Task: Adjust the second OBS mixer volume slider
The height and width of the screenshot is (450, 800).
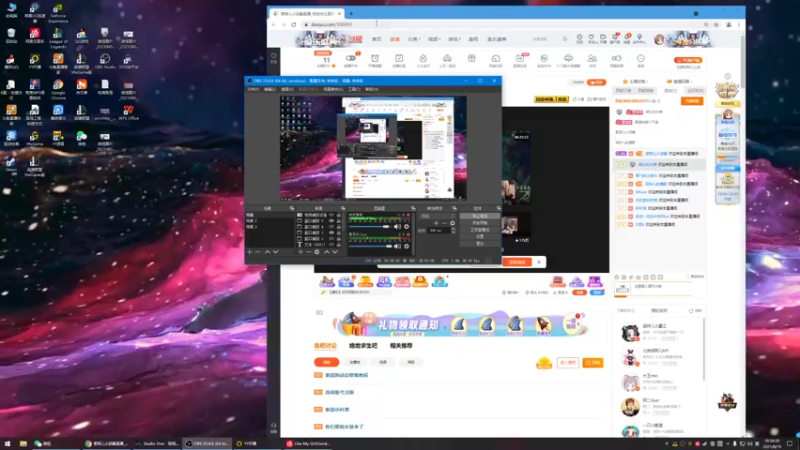Action: coord(370,246)
